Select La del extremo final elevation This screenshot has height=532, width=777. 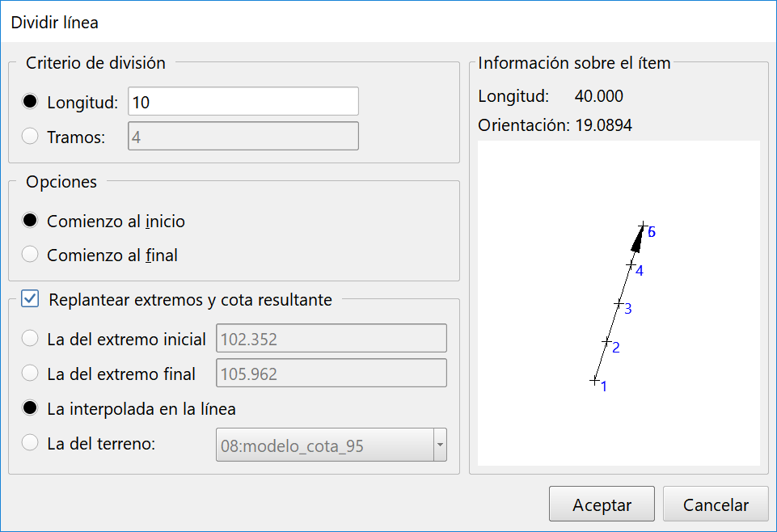(30, 373)
